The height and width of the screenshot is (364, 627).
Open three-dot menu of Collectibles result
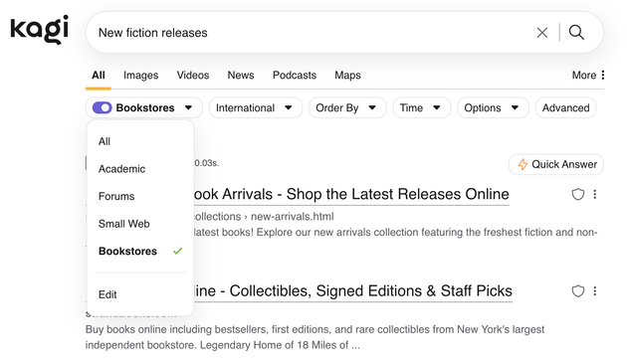pos(595,290)
